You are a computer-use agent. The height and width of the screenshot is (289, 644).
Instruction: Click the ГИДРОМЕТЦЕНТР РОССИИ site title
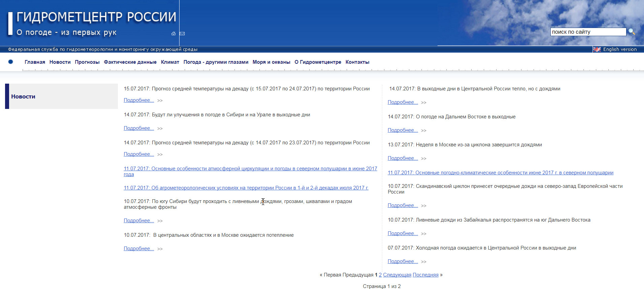[x=96, y=17]
